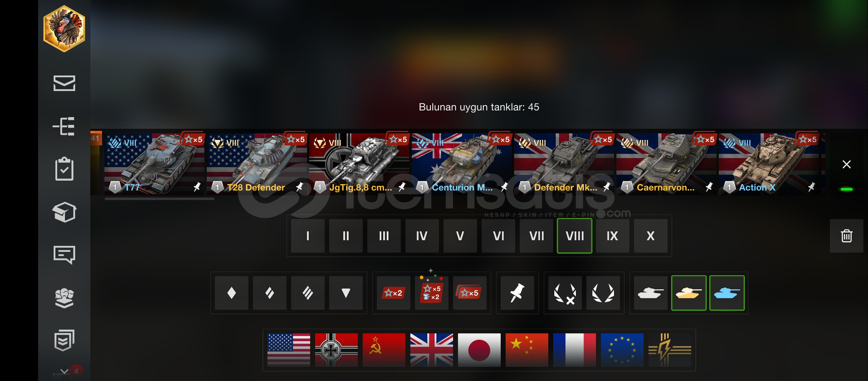Image resolution: width=868 pixels, height=381 pixels.
Task: Open the crates box icon
Action: click(x=64, y=212)
